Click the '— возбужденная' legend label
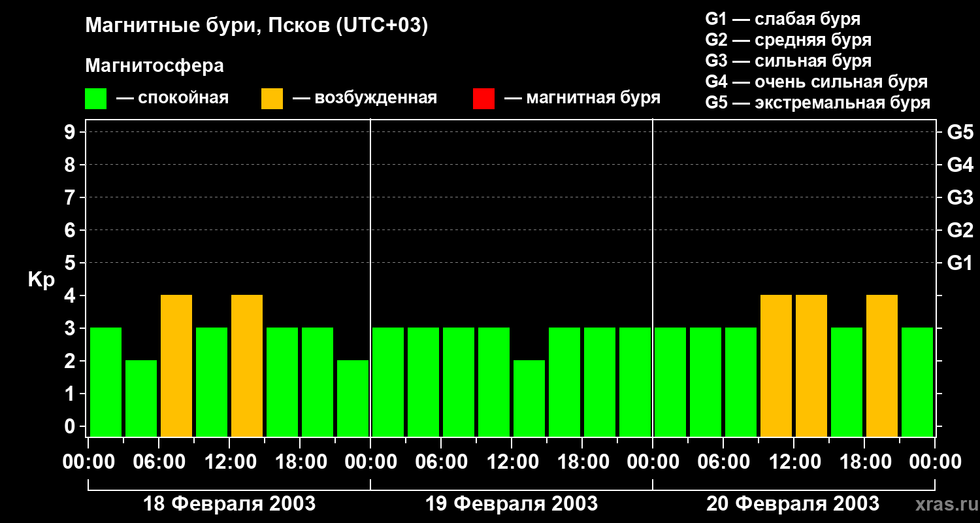This screenshot has width=980, height=523. [365, 98]
